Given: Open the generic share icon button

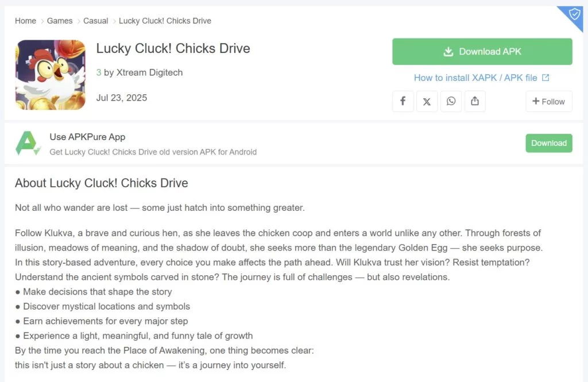Looking at the screenshot, I should pos(475,101).
